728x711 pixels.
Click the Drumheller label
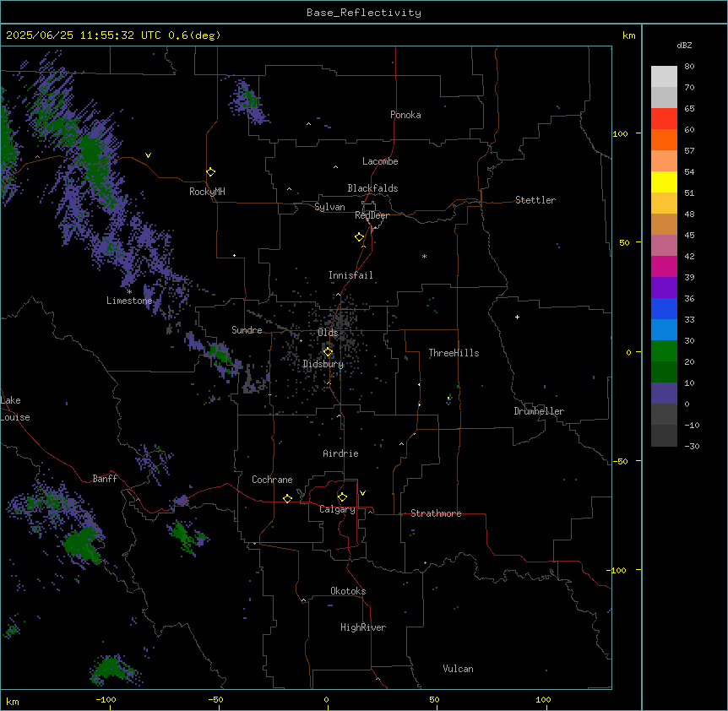(x=539, y=411)
